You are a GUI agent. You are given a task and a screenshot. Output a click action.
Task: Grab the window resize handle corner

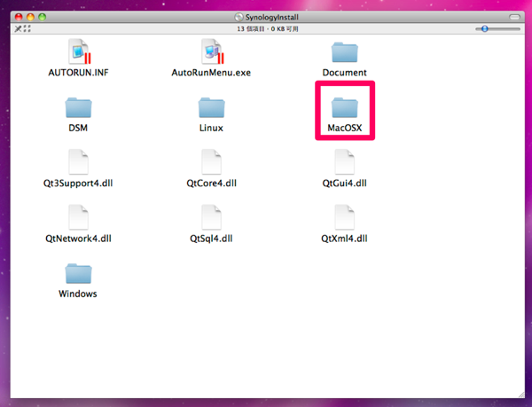pyautogui.click(x=520, y=395)
